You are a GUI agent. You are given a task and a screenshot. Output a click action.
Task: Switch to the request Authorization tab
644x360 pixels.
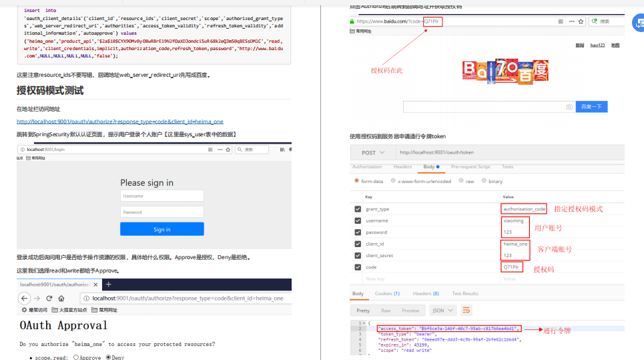point(367,167)
